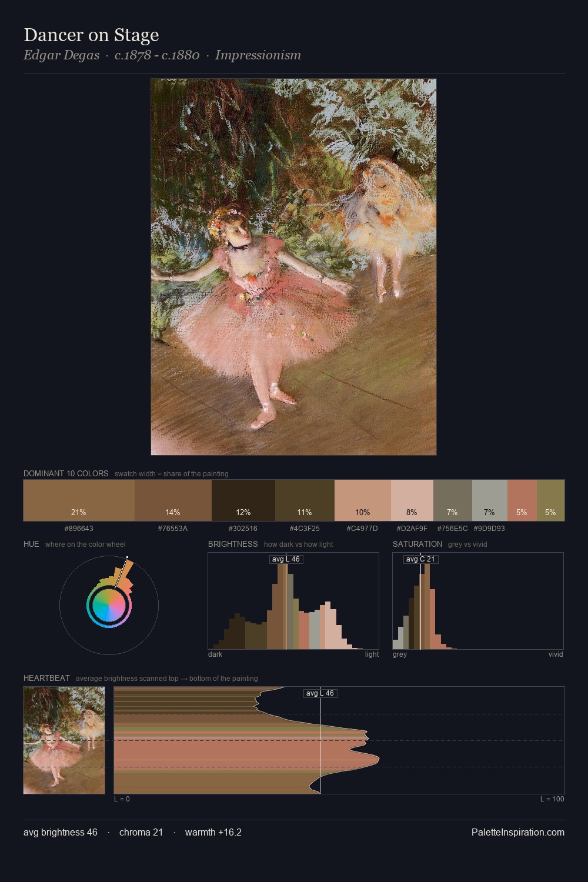Click the warmth +16.2 footer stat

coord(213,833)
